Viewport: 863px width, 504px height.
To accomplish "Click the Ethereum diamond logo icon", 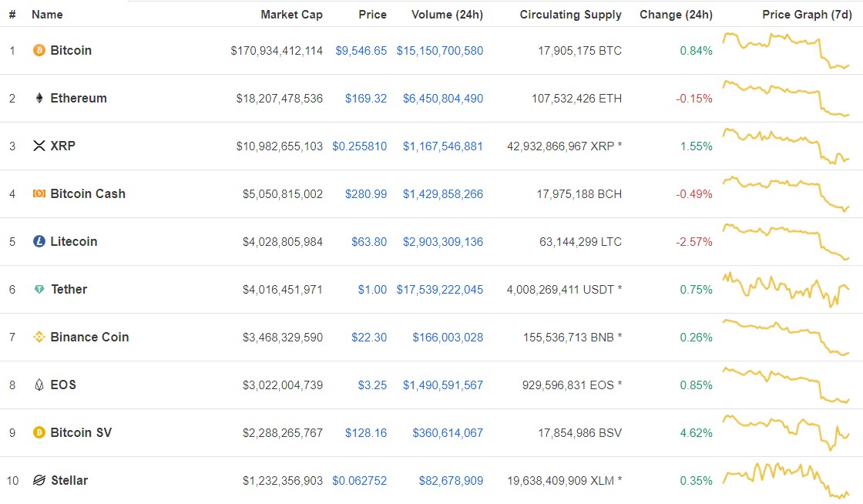I will click(39, 98).
